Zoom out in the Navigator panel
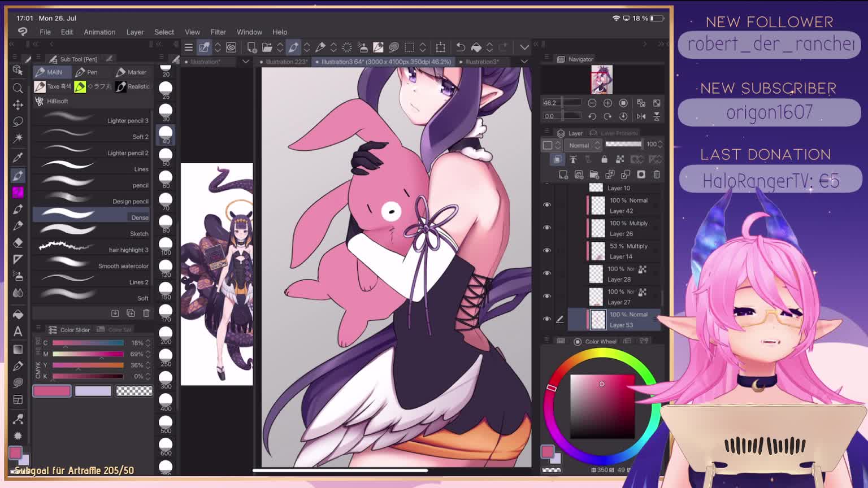 click(592, 103)
